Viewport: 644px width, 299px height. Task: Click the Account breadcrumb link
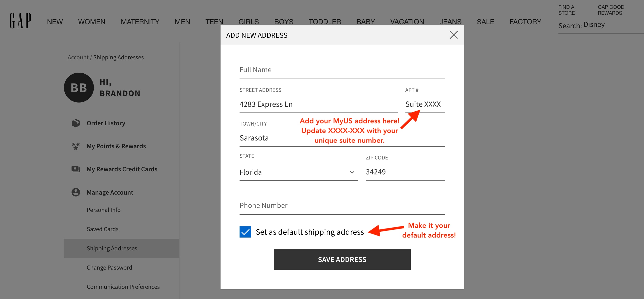click(x=78, y=57)
